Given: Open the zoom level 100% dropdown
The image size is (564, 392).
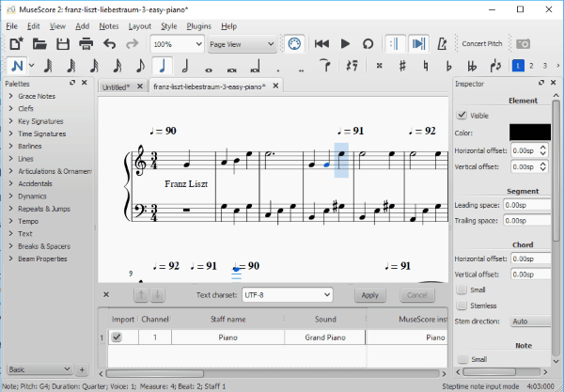Looking at the screenshot, I should 177,44.
